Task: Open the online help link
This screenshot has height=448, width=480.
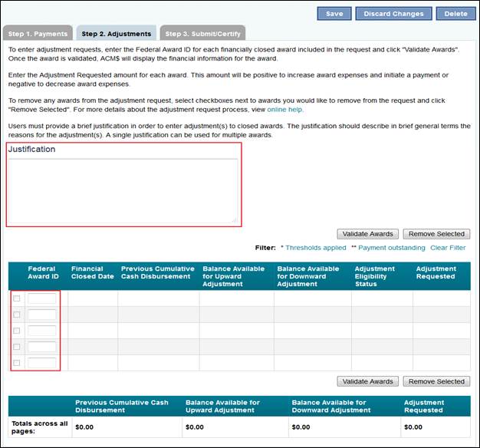Action: pyautogui.click(x=285, y=110)
